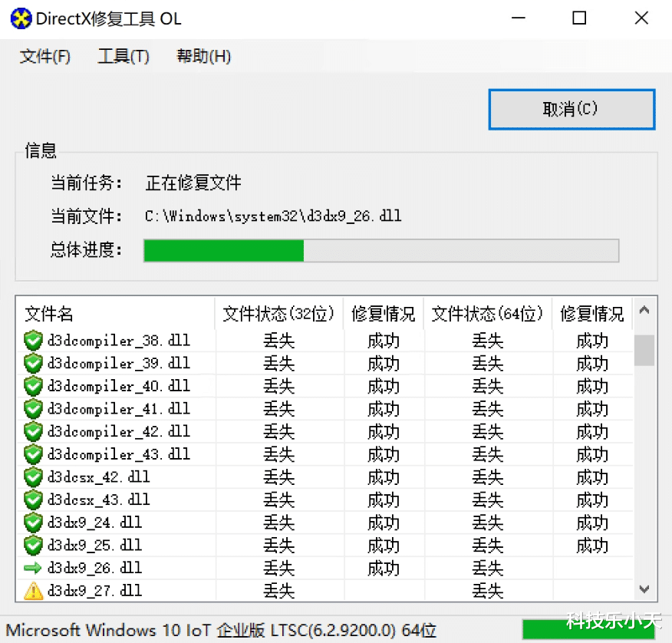
Task: Click the scrollbar down arrow
Action: (644, 589)
